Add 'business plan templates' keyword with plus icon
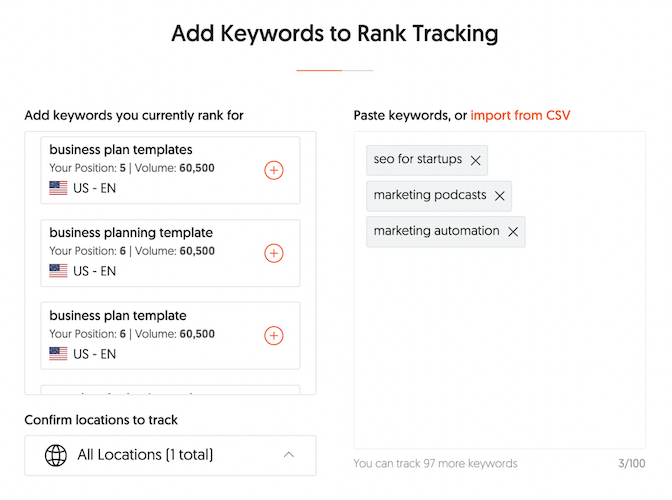672x500 pixels. pyautogui.click(x=273, y=170)
